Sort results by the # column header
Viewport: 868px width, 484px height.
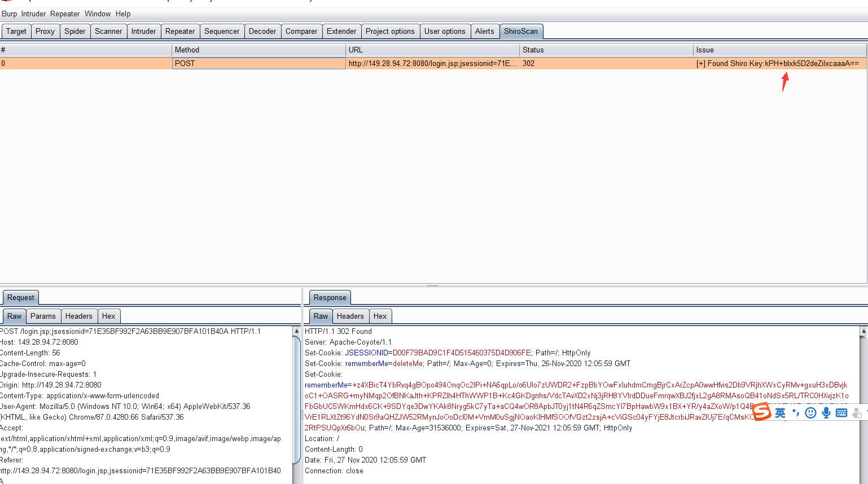86,50
